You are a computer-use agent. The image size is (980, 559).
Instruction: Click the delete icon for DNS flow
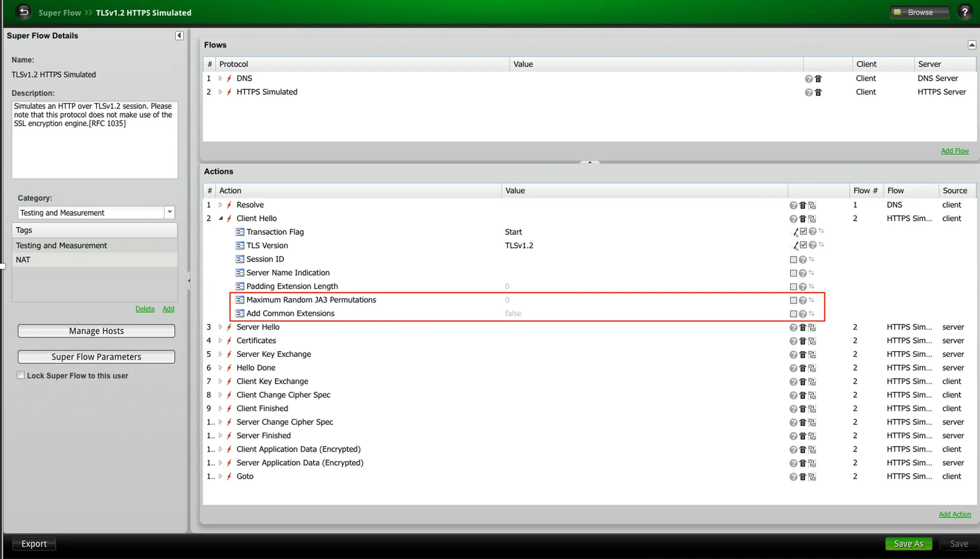click(x=818, y=78)
